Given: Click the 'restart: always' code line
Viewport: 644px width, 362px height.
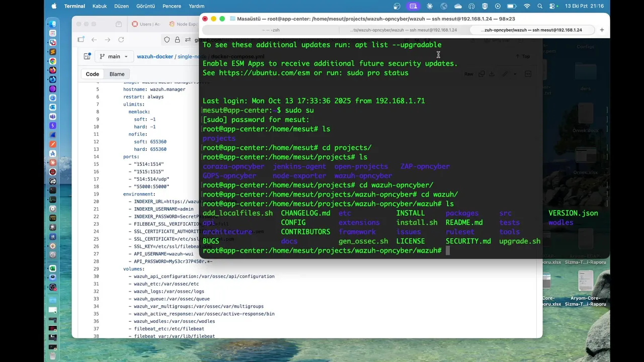Looking at the screenshot, I should click(143, 97).
